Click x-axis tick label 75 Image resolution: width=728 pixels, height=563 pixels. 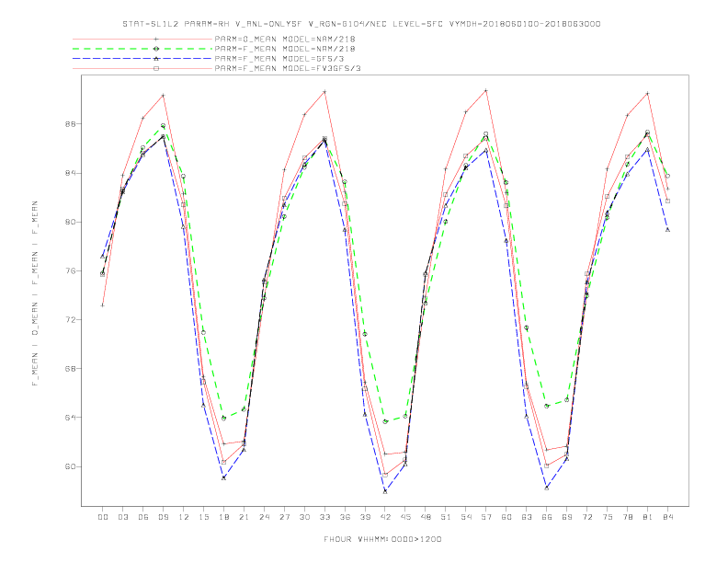(x=608, y=517)
